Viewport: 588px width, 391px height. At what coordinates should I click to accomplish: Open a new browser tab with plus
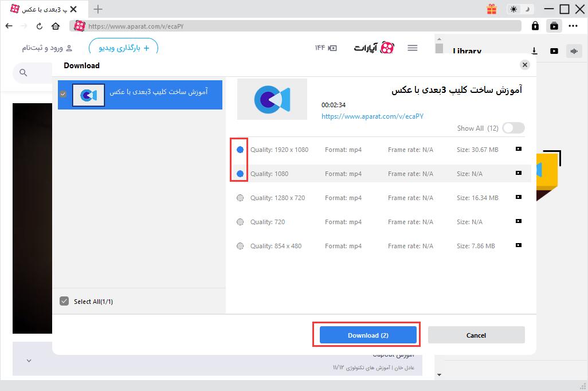[98, 9]
